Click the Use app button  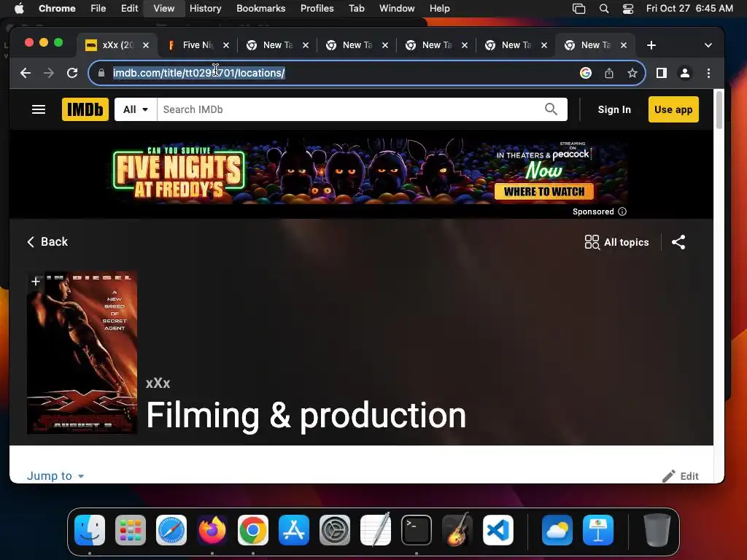tap(673, 109)
